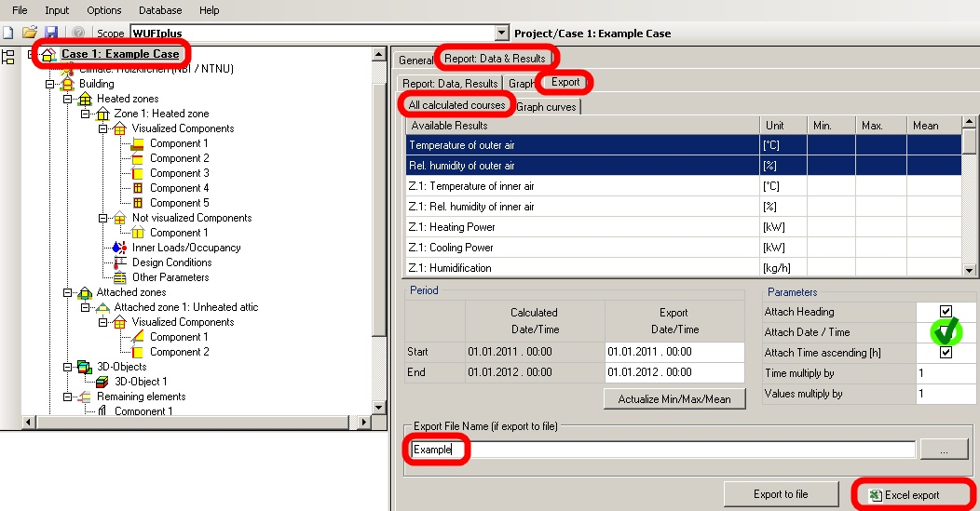Image resolution: width=980 pixels, height=511 pixels.
Task: Save project using the floppy disk icon
Action: 51,33
